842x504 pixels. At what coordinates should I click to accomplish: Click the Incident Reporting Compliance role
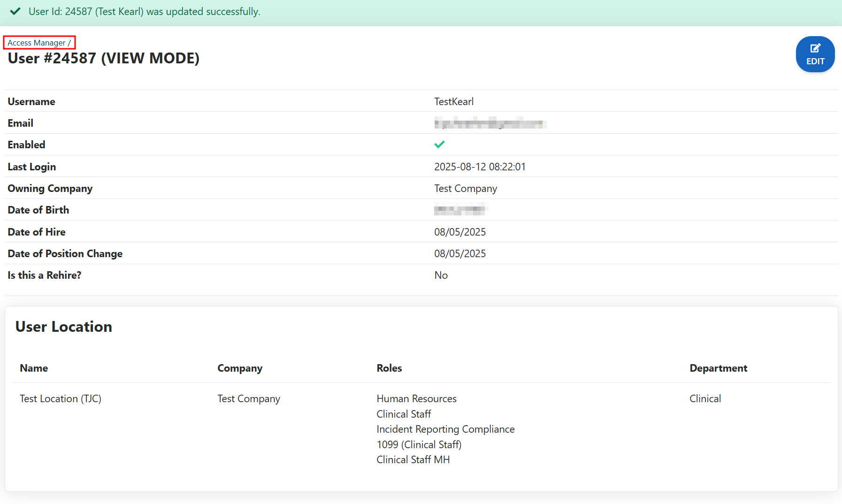[x=445, y=429]
